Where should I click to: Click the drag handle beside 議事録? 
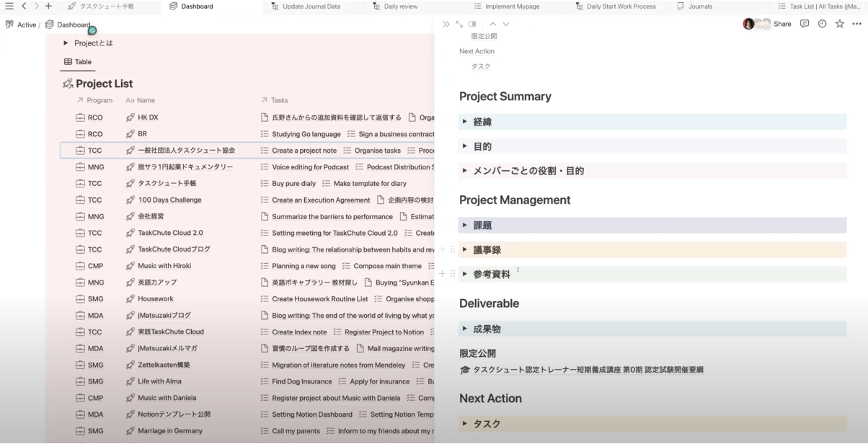coord(453,249)
